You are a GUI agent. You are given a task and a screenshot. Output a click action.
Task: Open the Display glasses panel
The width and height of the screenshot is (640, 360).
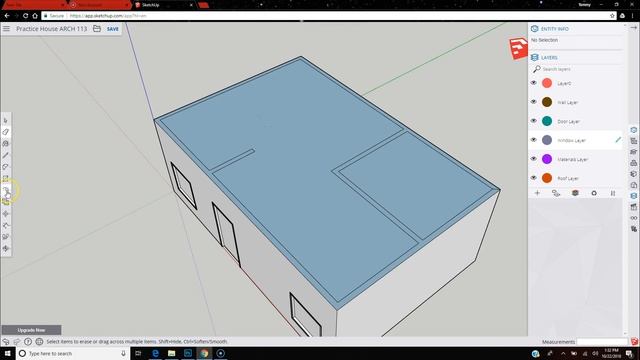pyautogui.click(x=633, y=218)
